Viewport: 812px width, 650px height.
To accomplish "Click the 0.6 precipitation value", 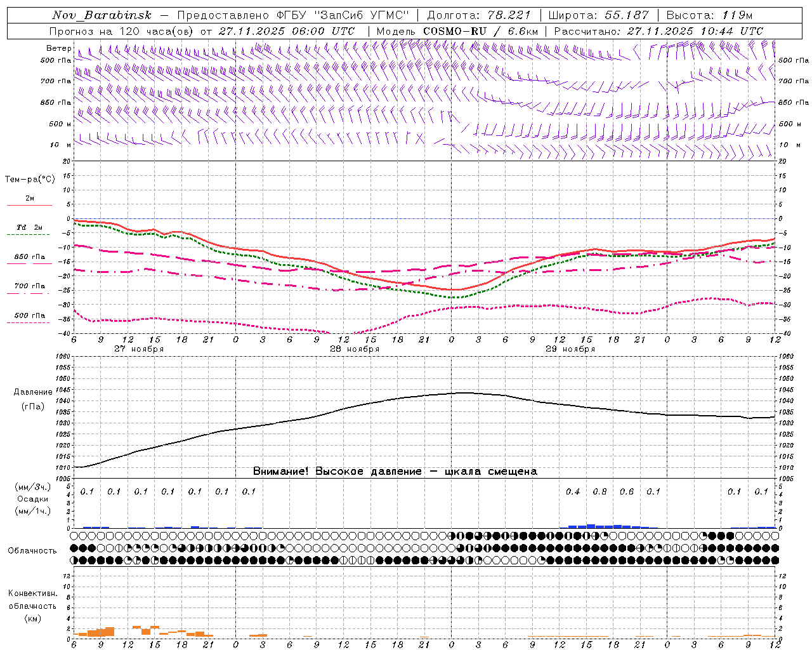I will 627,491.
